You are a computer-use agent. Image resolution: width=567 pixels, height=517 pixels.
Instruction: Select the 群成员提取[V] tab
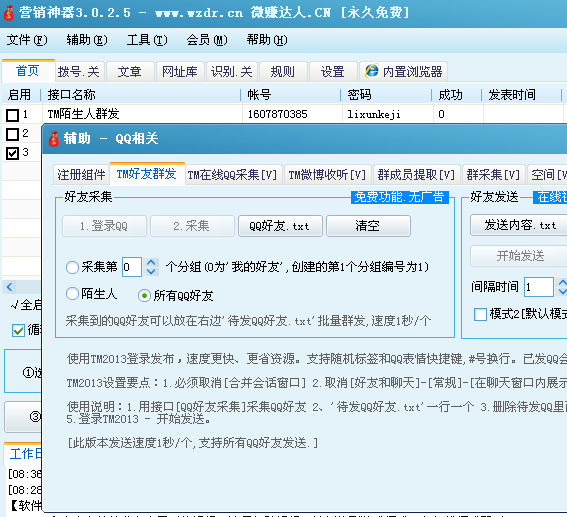coord(416,175)
